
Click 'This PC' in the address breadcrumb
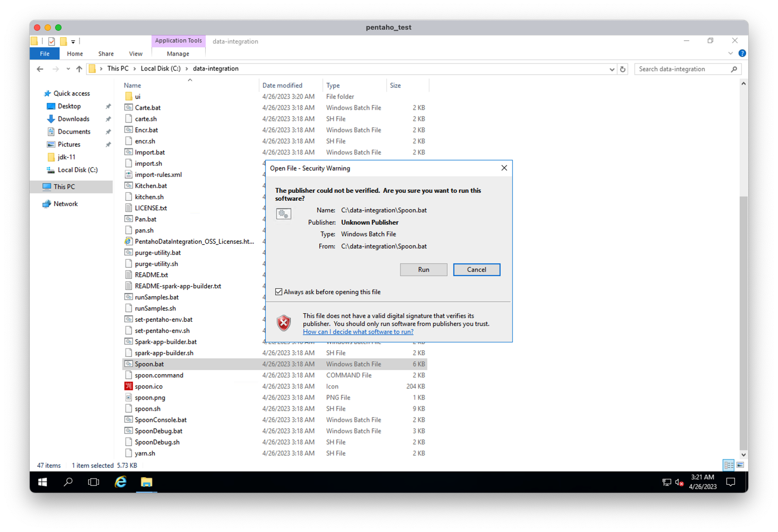point(118,68)
